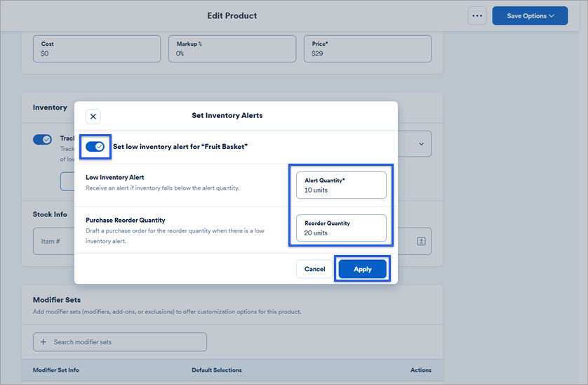
Task: Click the stock adjustment plus-minus icon
Action: (421, 241)
